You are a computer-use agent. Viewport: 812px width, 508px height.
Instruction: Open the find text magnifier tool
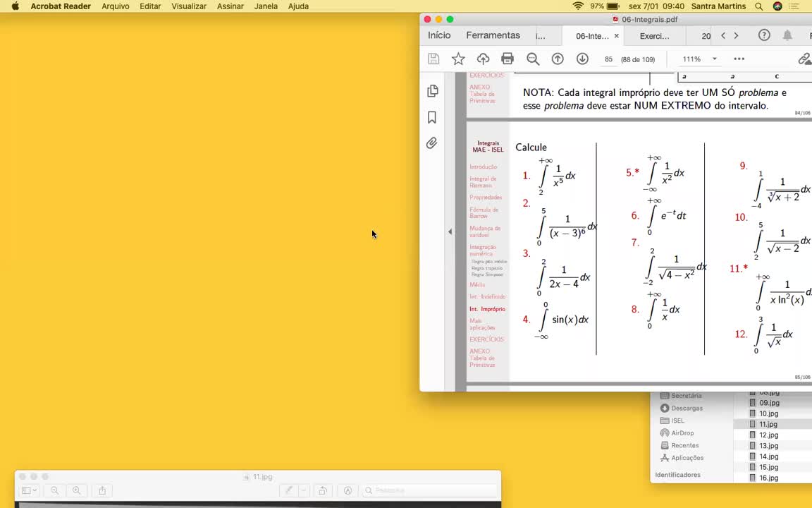[533, 59]
